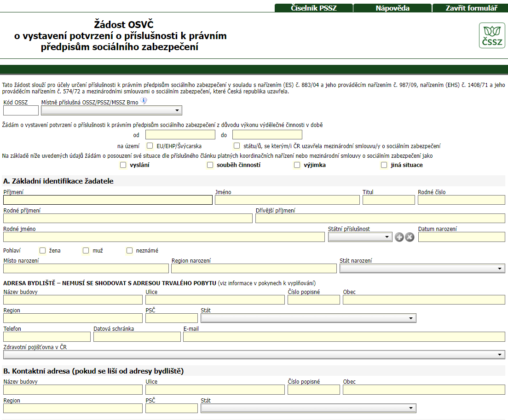
Task: Click the plus icon to add Státní příslušnost
Action: (399, 237)
